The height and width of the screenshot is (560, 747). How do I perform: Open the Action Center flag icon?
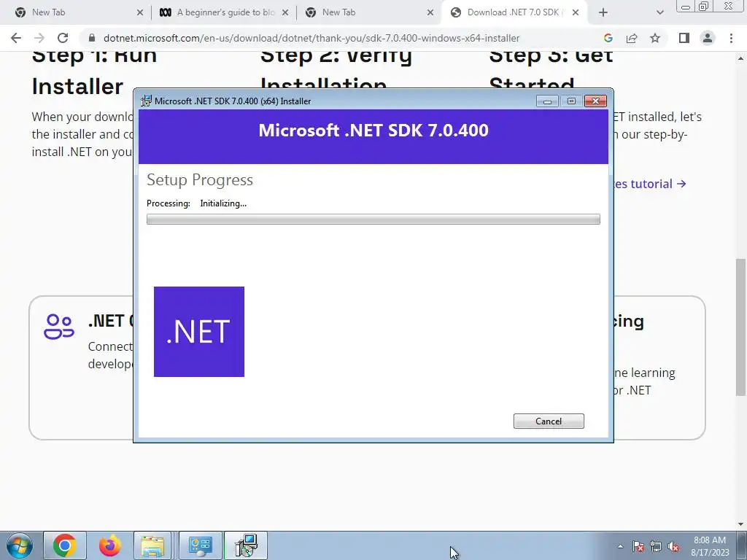[x=638, y=547]
